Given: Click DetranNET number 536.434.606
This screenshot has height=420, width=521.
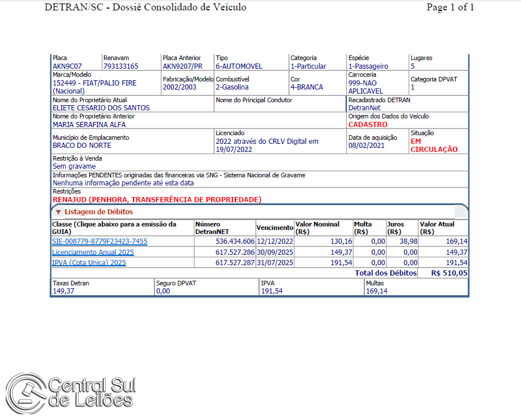Looking at the screenshot, I should click(x=235, y=241).
